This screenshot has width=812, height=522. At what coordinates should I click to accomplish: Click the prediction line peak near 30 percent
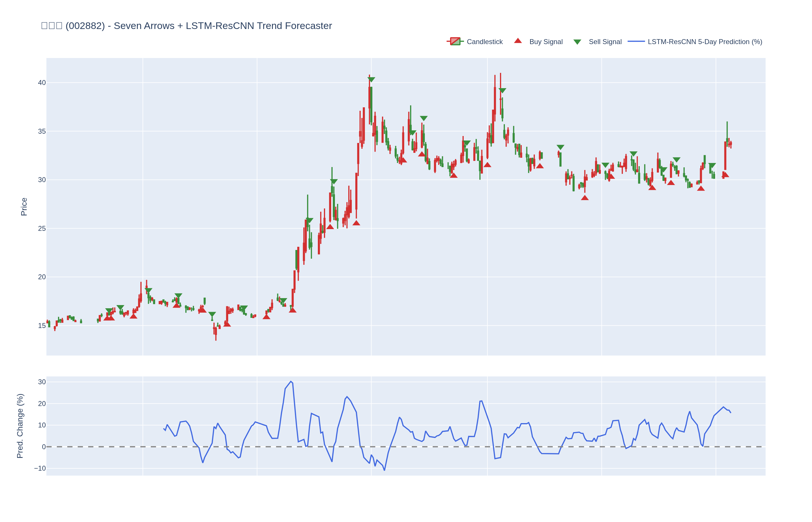click(291, 381)
